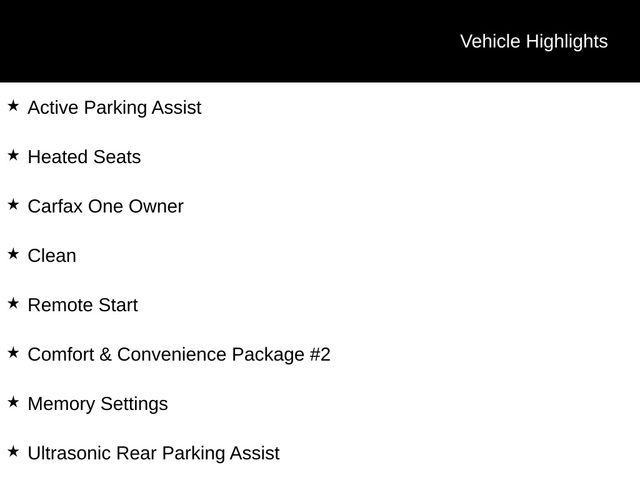Click the star beside Heated Seats
Screen dimensions: 640x480
[x=13, y=155]
